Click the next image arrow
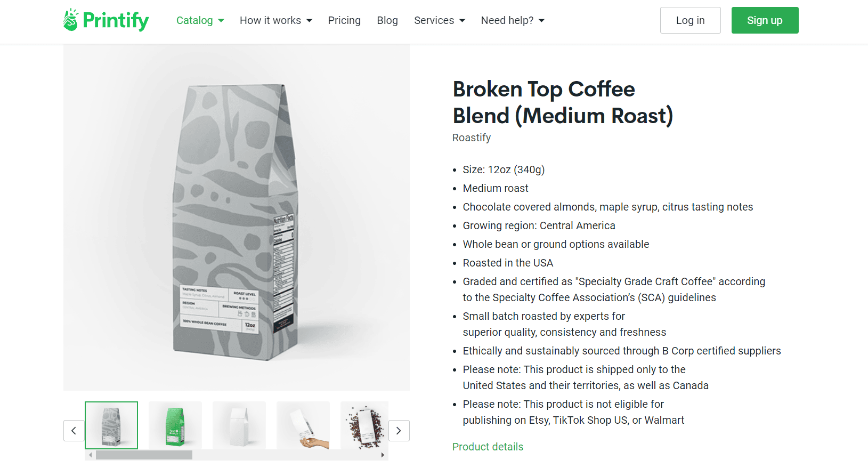Viewport: 868px width, 476px height. 399,430
